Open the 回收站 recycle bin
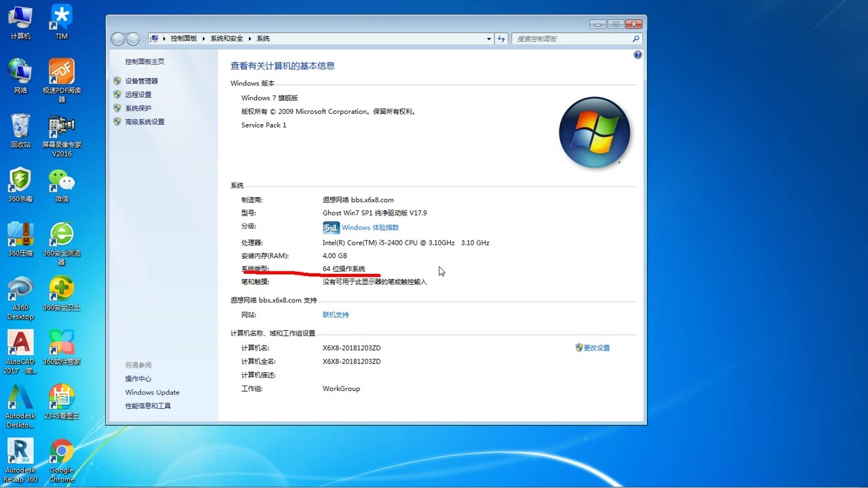This screenshot has height=488, width=868. [20, 131]
